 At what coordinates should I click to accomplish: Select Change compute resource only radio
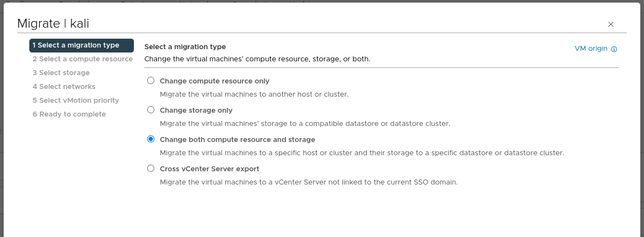[150, 81]
